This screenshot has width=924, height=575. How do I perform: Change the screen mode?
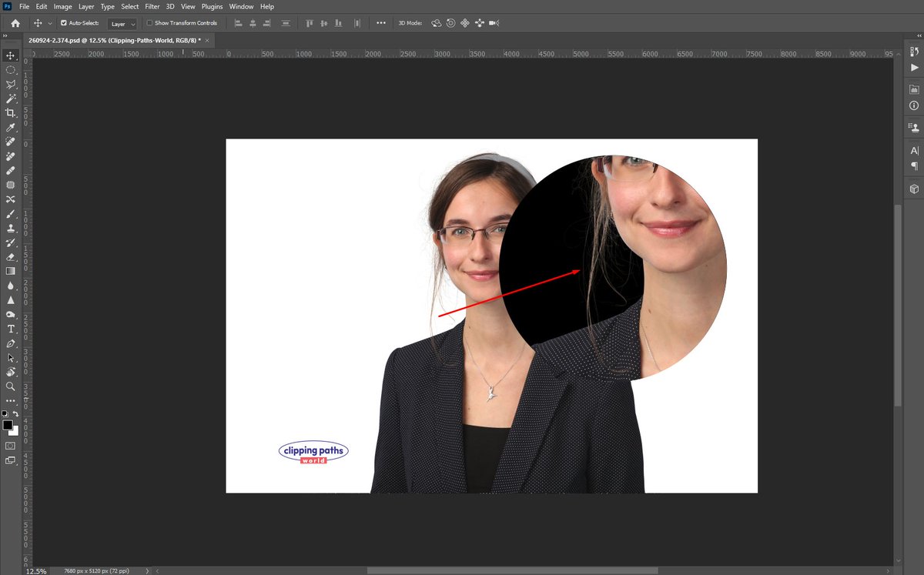pos(11,460)
